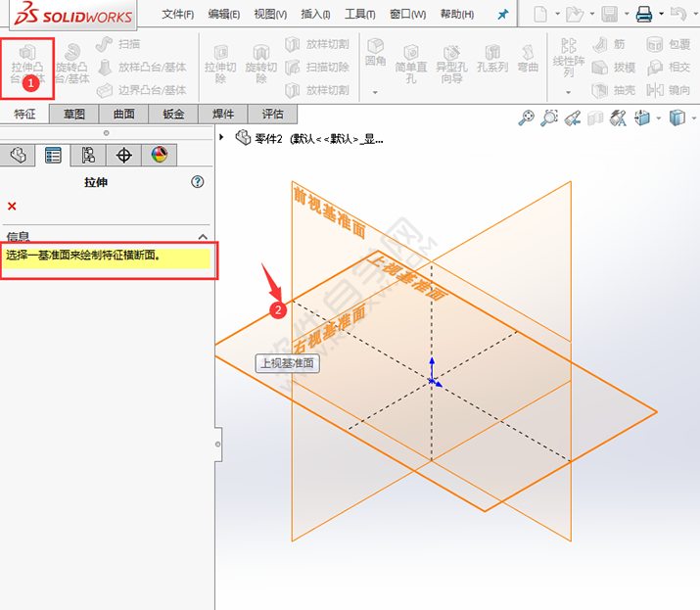Open the 工具(T) menu

pyautogui.click(x=360, y=15)
